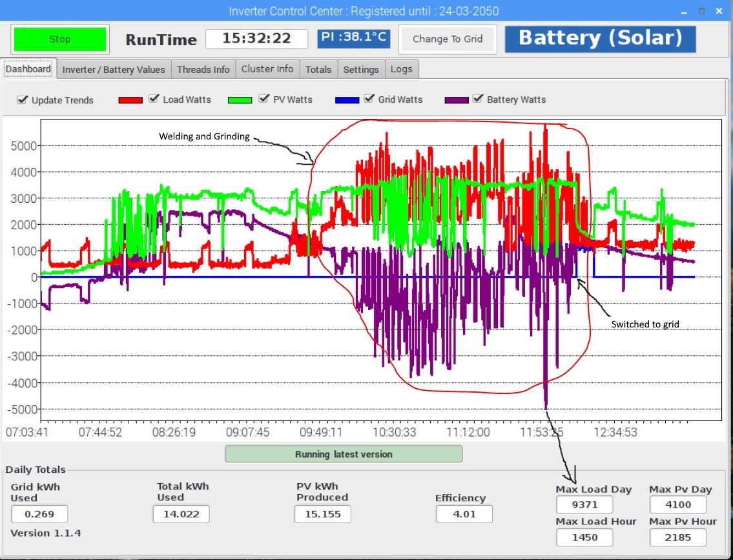
Task: Open the Totals tab
Action: 318,70
